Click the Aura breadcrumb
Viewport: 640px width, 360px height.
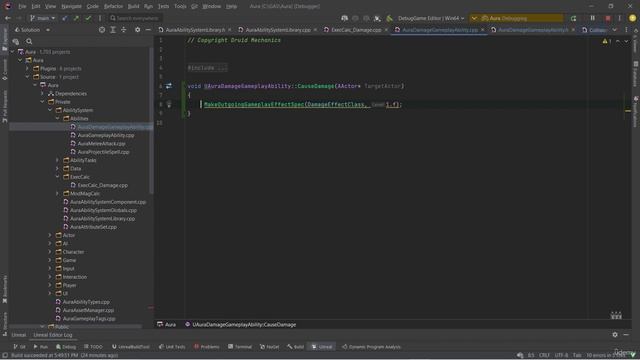coord(167,324)
